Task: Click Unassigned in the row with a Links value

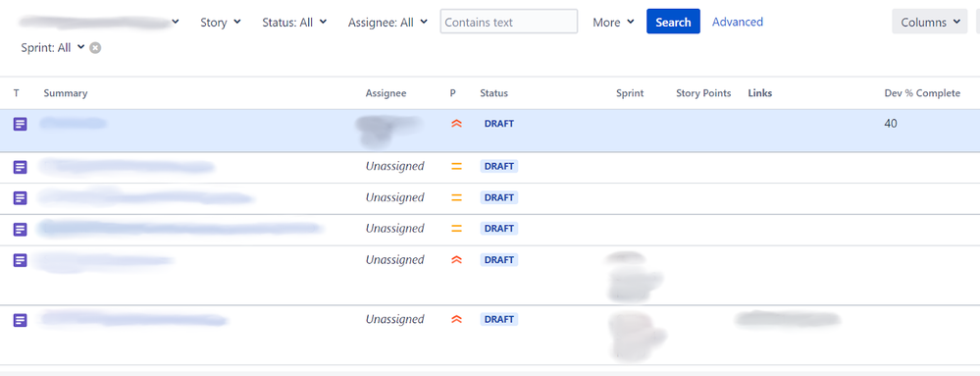Action: [x=395, y=319]
